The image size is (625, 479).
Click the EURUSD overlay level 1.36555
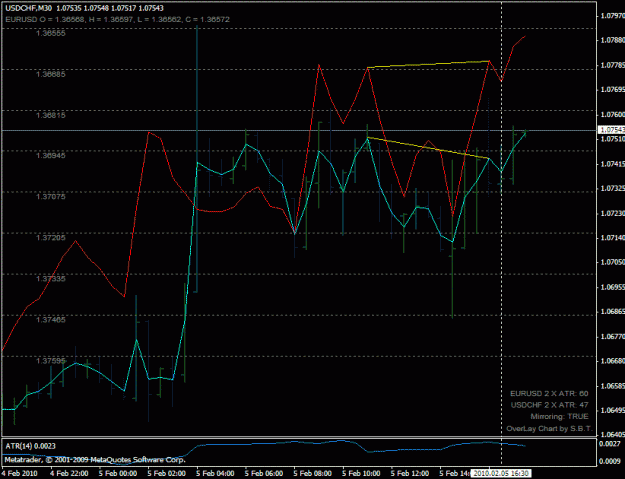pos(51,33)
